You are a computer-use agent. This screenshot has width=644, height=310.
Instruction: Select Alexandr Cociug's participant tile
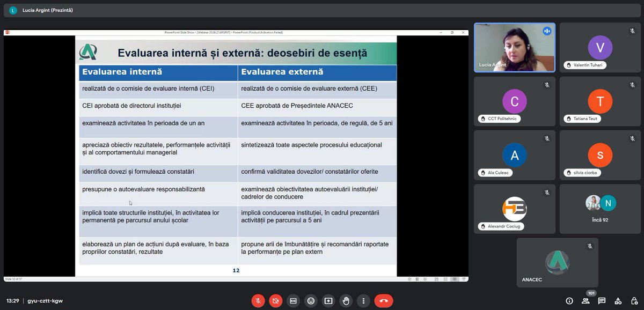(x=514, y=209)
